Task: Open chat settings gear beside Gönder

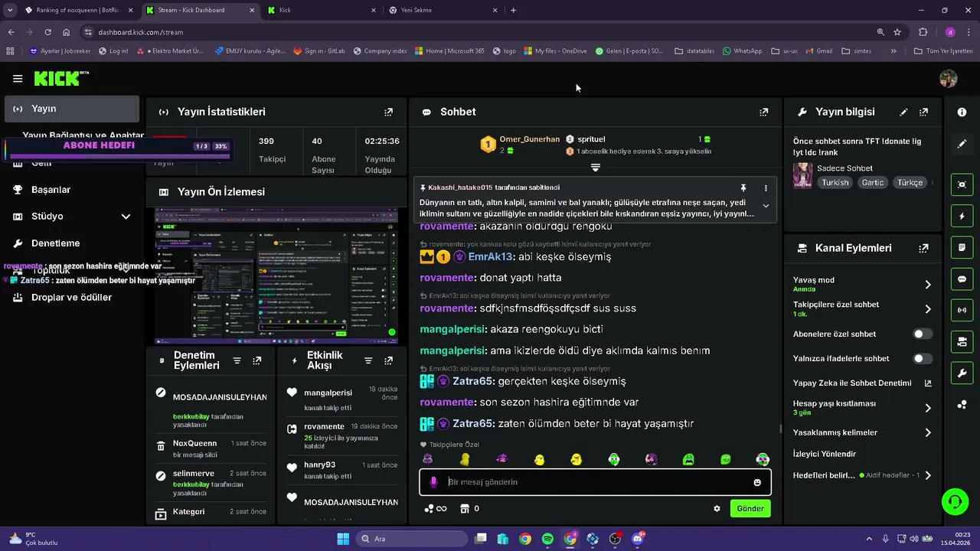Action: pos(717,508)
